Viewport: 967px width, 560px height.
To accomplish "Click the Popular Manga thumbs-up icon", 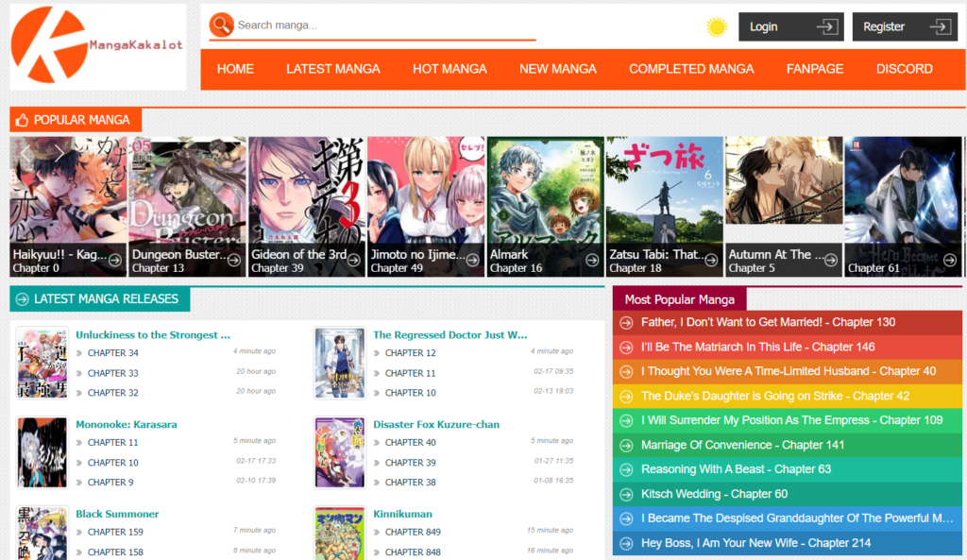I will 23,120.
